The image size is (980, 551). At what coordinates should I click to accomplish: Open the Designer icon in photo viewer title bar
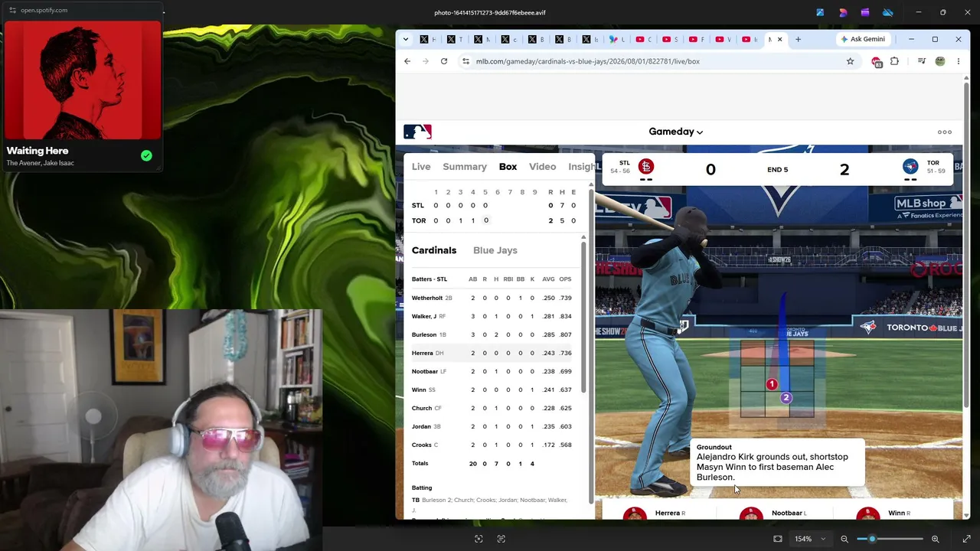(x=843, y=12)
